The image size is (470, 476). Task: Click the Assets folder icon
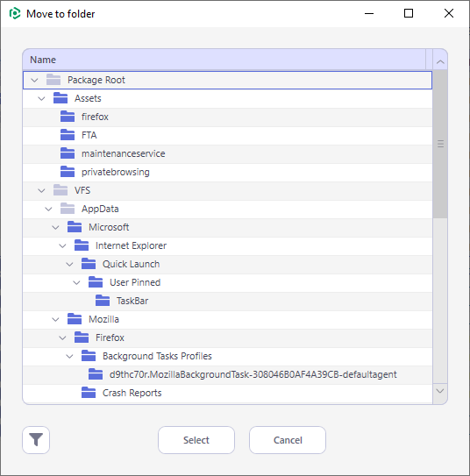61,98
